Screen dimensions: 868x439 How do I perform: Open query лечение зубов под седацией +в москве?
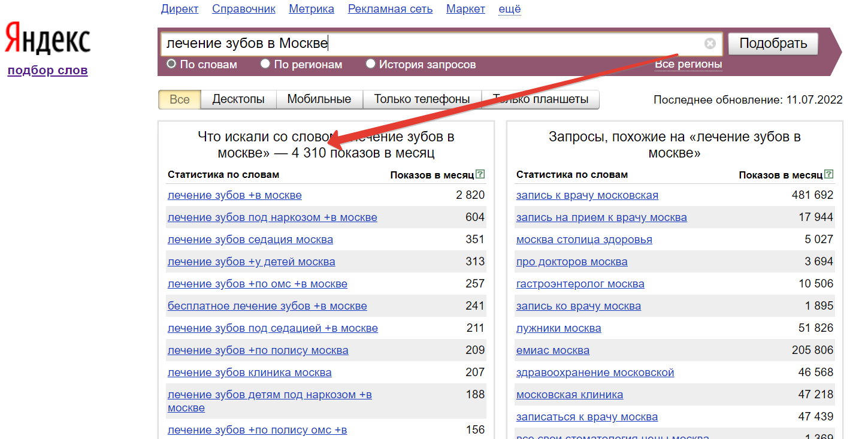point(273,328)
